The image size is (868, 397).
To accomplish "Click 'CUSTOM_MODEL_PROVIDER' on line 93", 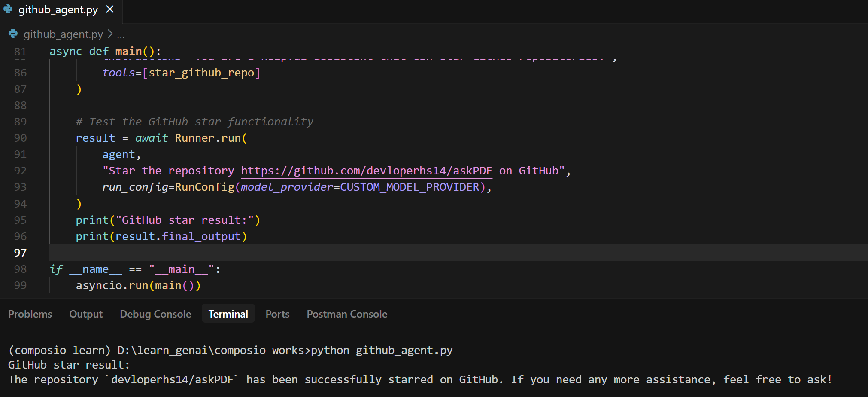I will (410, 187).
